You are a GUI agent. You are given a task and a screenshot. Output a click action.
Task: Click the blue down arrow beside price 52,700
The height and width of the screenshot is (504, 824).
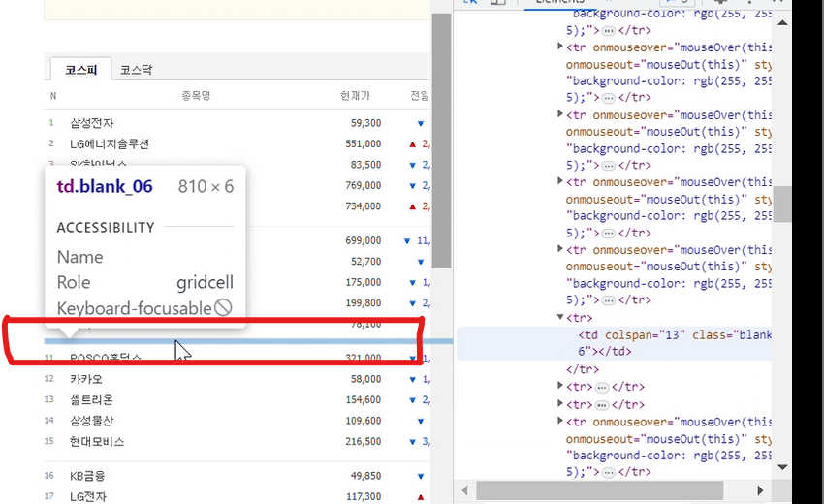421,262
